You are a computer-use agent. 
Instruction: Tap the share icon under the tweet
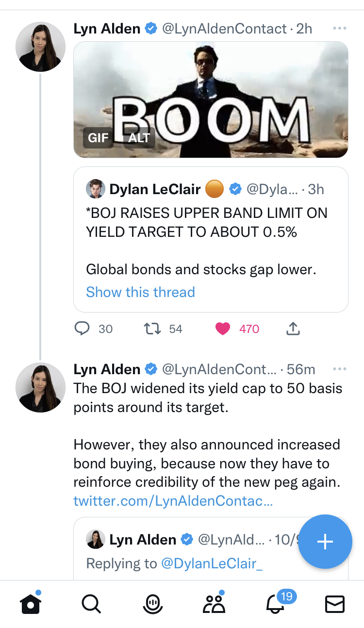(x=293, y=329)
